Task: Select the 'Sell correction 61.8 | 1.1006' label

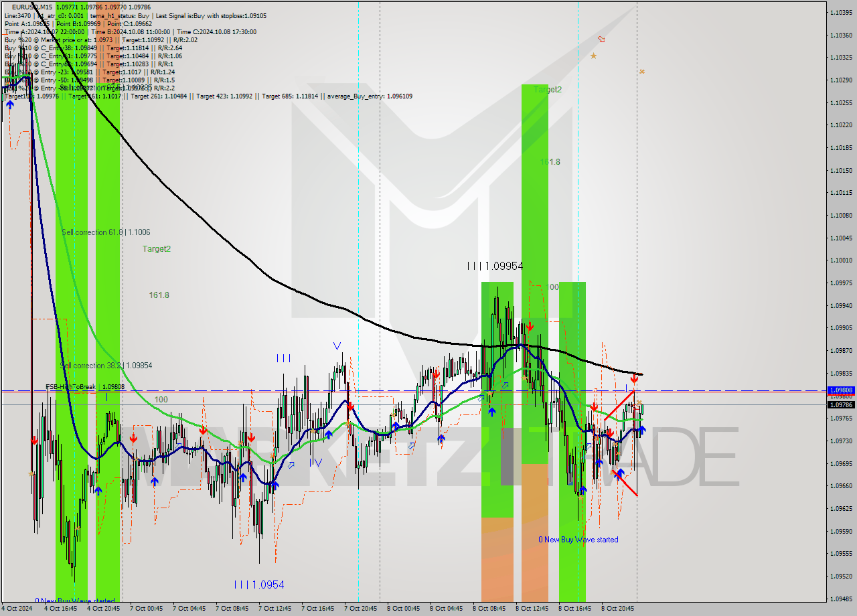Action: click(x=106, y=232)
